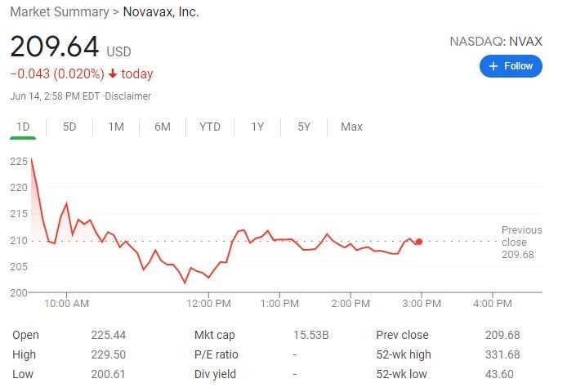Click the 12:00 PM chart axis label
567x392 pixels.
click(208, 303)
